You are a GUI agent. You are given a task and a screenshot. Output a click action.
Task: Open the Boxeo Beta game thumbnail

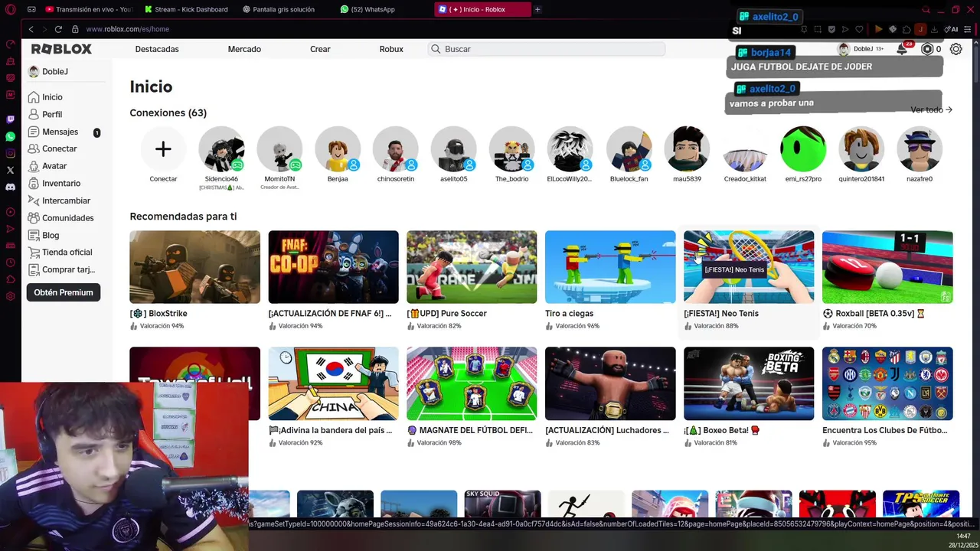(749, 383)
